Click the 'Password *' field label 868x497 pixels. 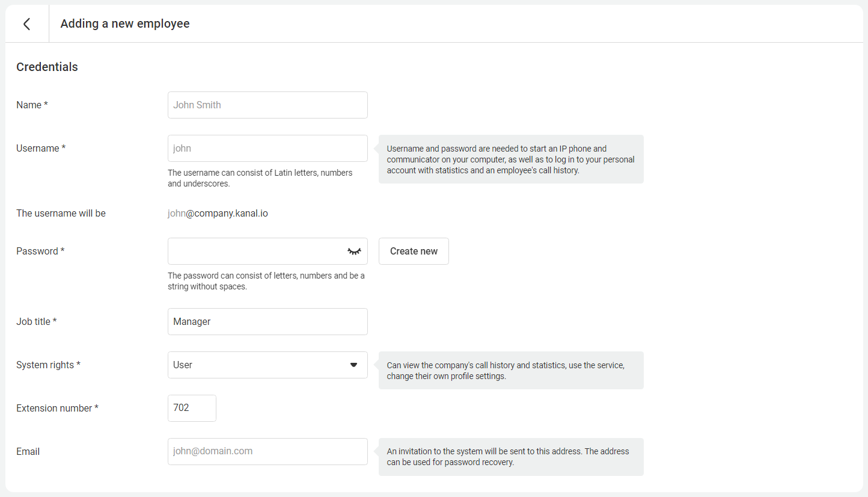pyautogui.click(x=40, y=252)
